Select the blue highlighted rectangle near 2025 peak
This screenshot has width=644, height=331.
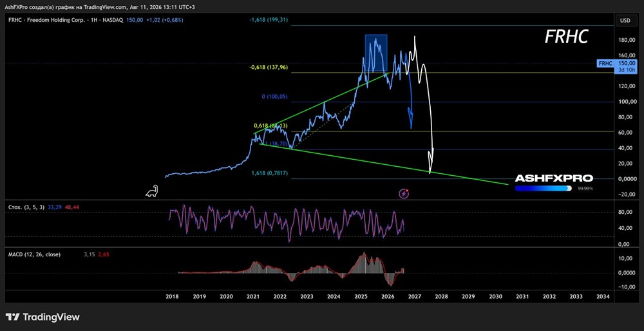click(376, 53)
